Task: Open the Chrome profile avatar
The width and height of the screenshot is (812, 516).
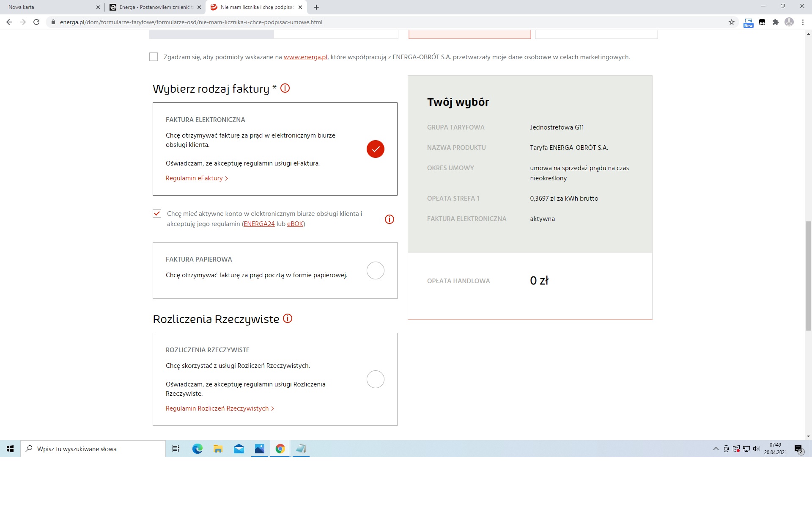Action: click(x=789, y=22)
